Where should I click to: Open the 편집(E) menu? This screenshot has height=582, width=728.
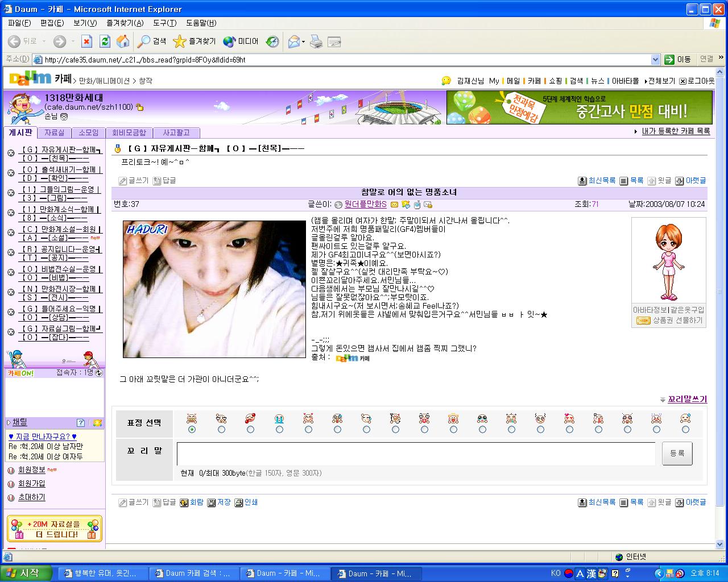tap(52, 23)
